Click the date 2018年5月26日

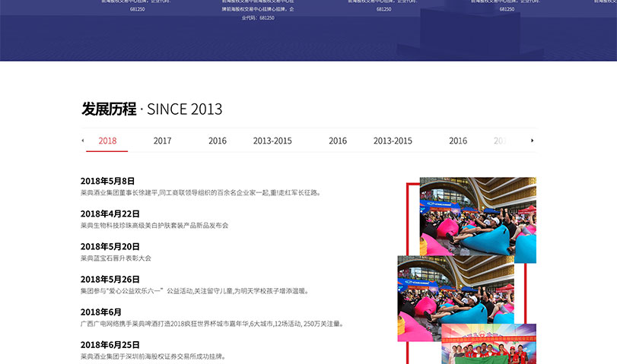tap(110, 280)
